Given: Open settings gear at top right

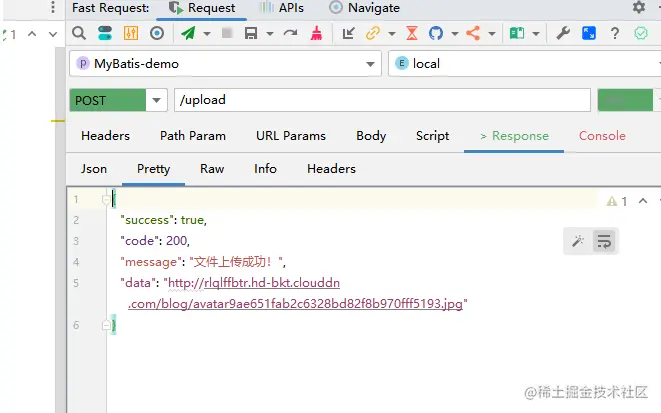Looking at the screenshot, I should pyautogui.click(x=639, y=7).
